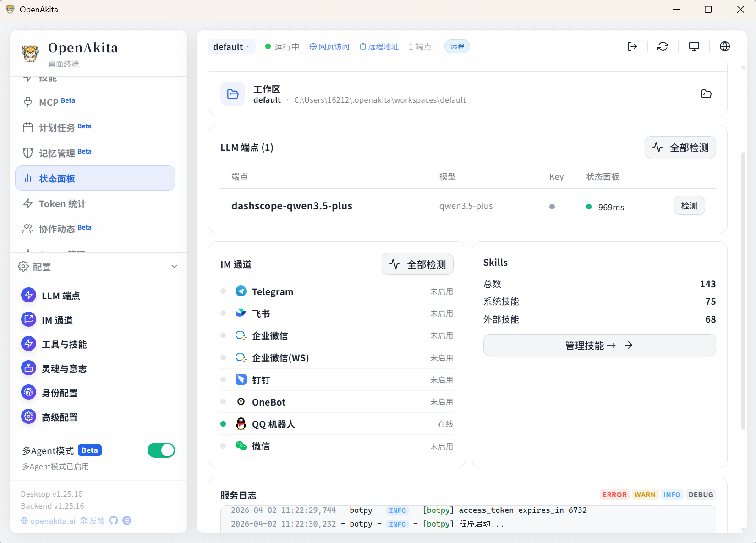Open 计划任务 in sidebar
The height and width of the screenshot is (543, 756).
coord(95,127)
